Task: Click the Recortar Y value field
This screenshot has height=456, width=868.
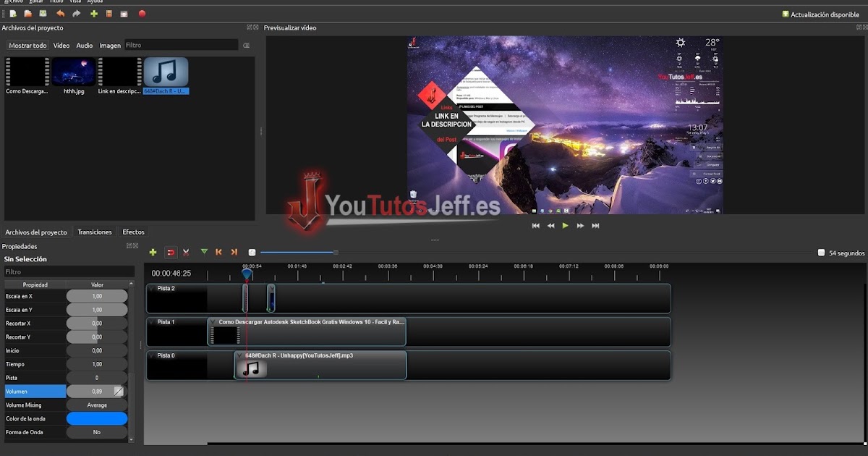Action: click(x=97, y=337)
